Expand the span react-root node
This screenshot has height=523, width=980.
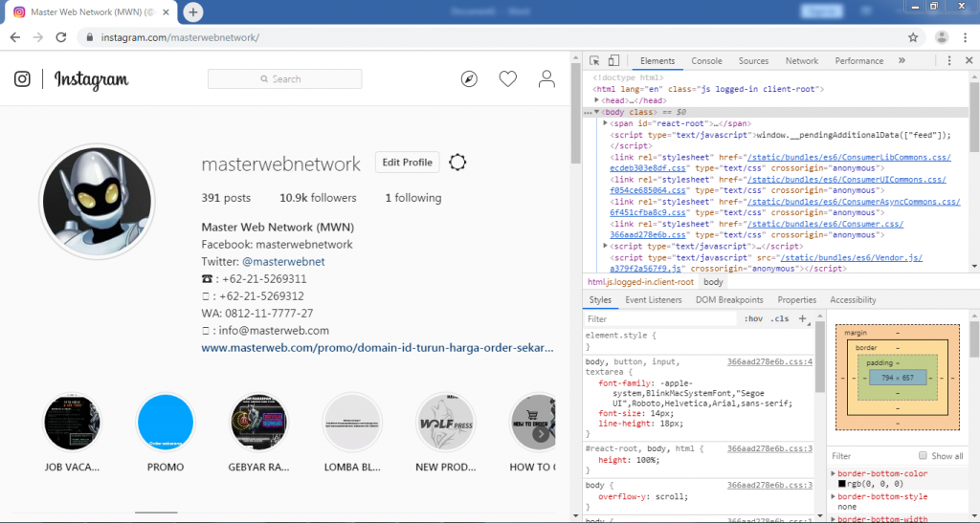[606, 123]
